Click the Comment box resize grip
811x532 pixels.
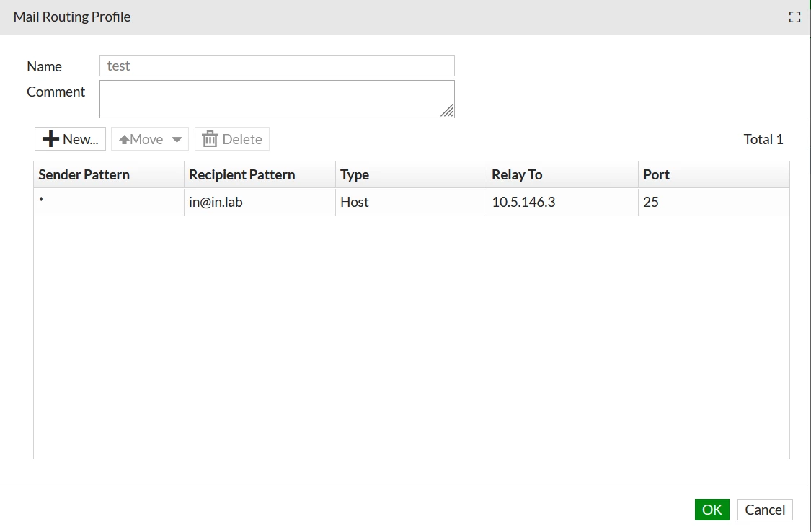point(448,110)
